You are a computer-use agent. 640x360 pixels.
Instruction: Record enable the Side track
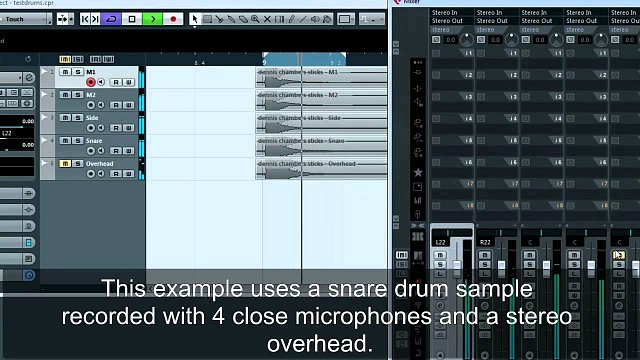91,128
